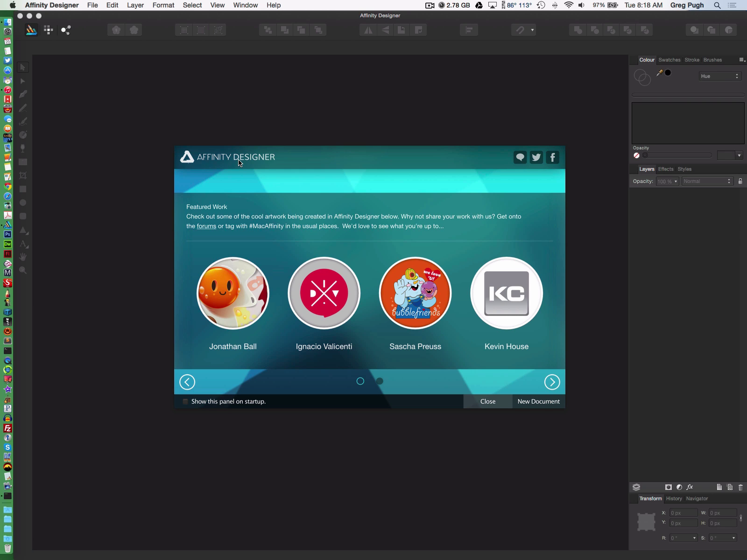Switch to the Effects tab

pos(666,169)
